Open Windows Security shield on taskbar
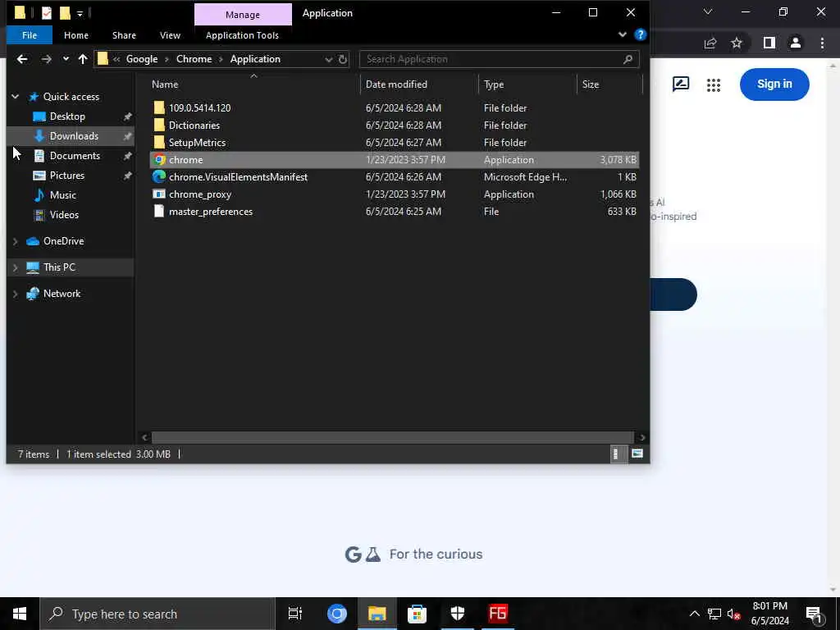 coord(457,614)
